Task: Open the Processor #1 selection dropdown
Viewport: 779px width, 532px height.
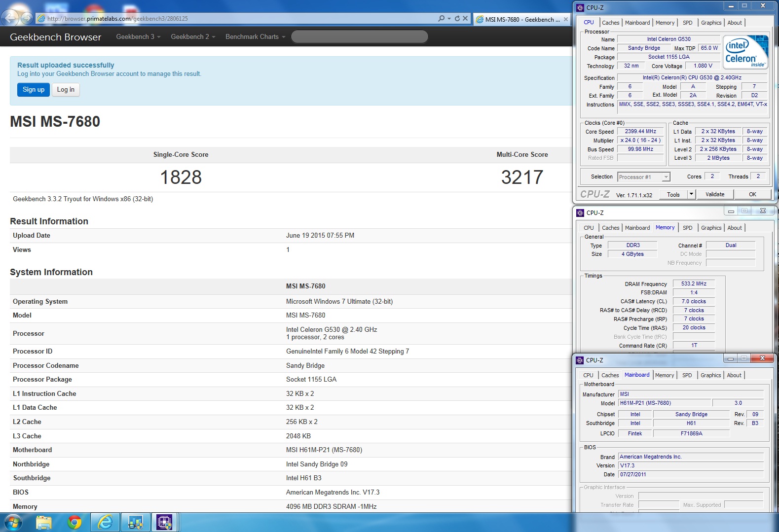Action: [666, 177]
